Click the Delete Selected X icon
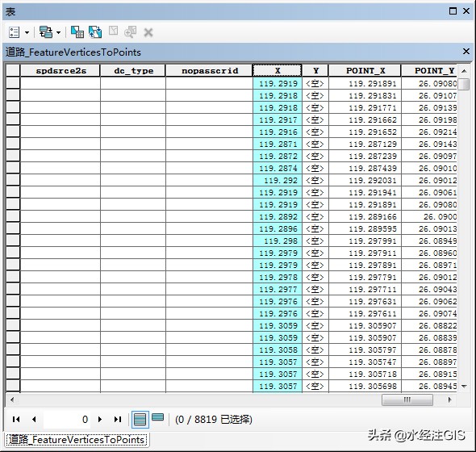This screenshot has height=452, width=476. [148, 32]
